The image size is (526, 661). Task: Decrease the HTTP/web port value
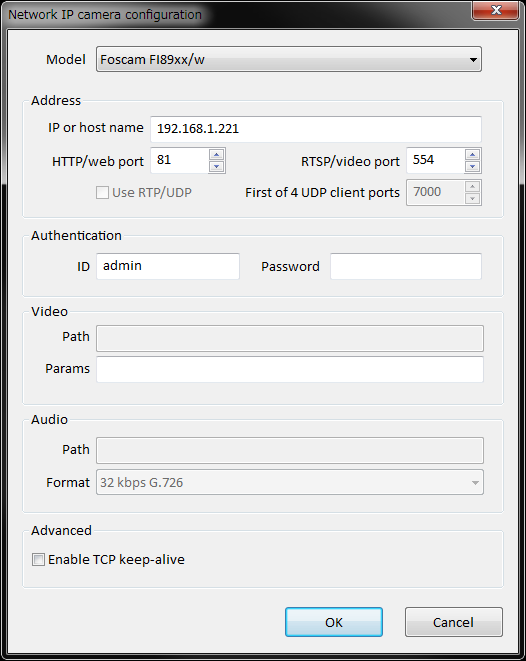tap(217, 167)
